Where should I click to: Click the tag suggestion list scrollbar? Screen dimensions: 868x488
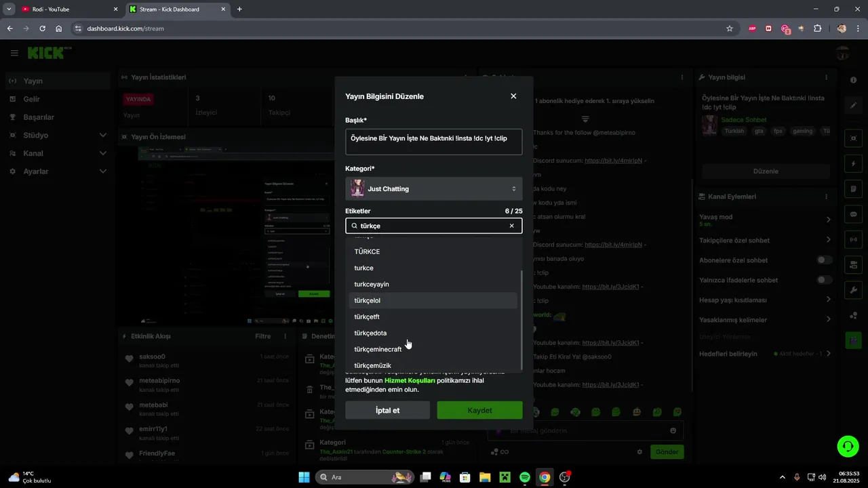click(x=521, y=319)
